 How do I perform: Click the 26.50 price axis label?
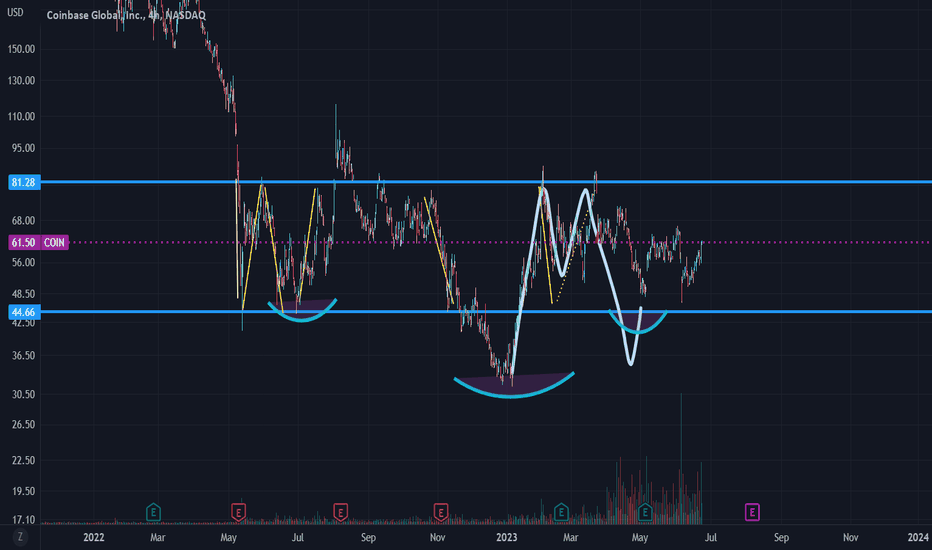click(23, 425)
